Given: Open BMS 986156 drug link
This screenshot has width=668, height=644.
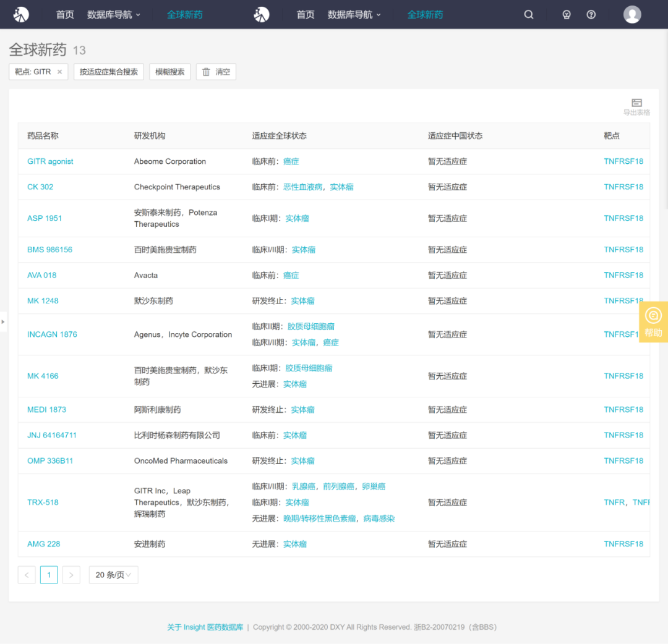Looking at the screenshot, I should 50,250.
